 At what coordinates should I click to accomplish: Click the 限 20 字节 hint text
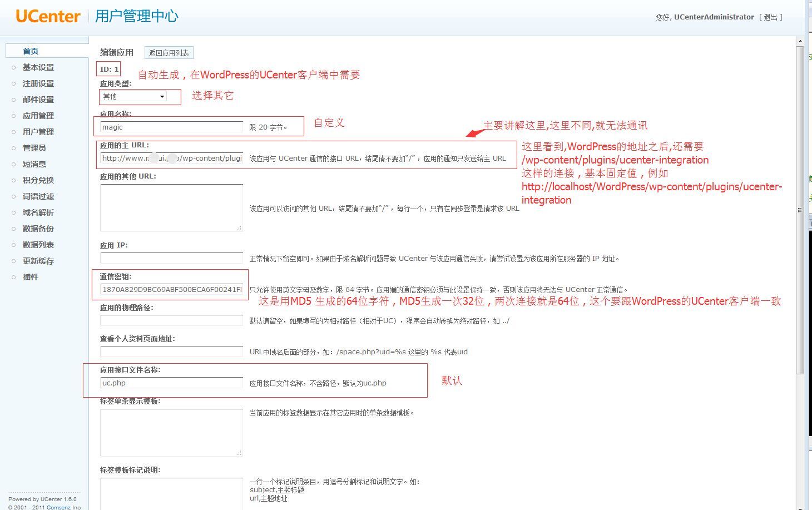268,127
